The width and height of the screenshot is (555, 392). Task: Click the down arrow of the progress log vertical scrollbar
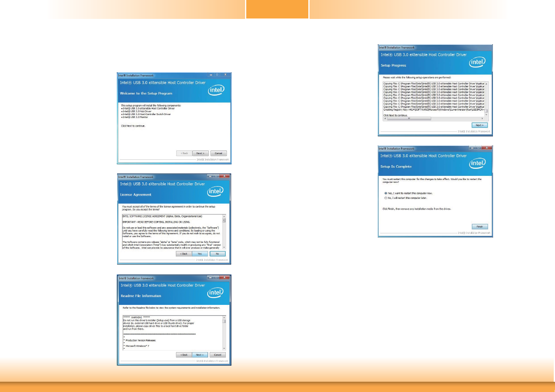point(486,115)
